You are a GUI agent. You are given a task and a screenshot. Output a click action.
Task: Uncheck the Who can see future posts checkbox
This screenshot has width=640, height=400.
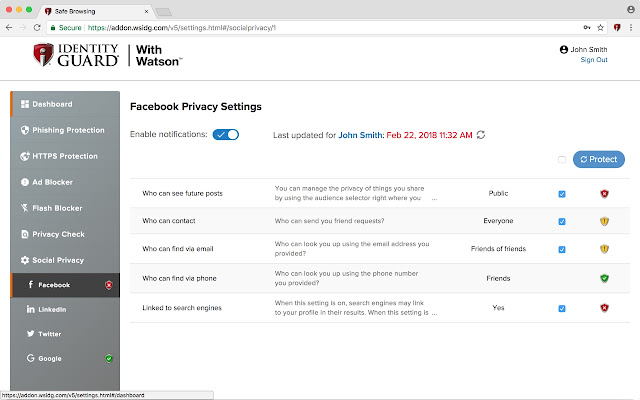point(562,194)
